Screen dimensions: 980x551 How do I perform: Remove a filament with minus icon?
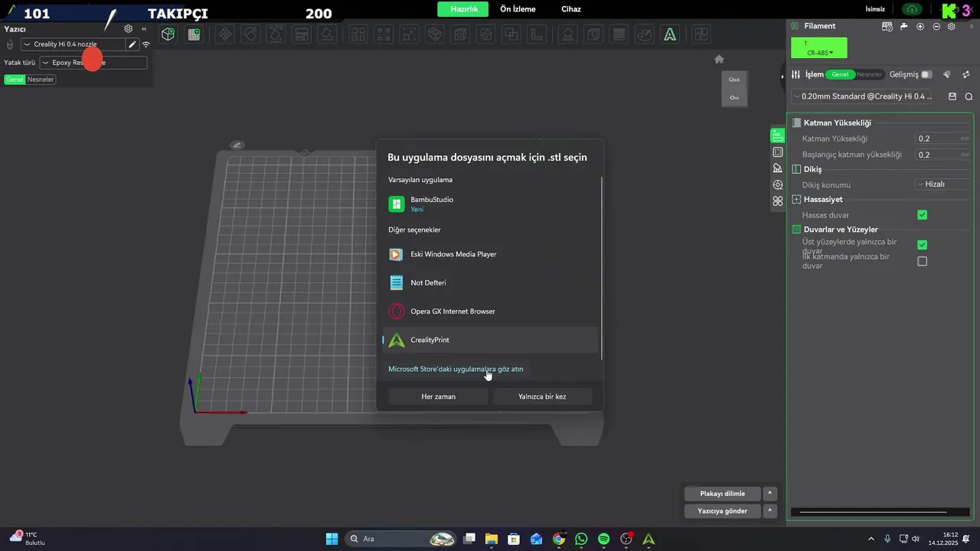(x=936, y=26)
